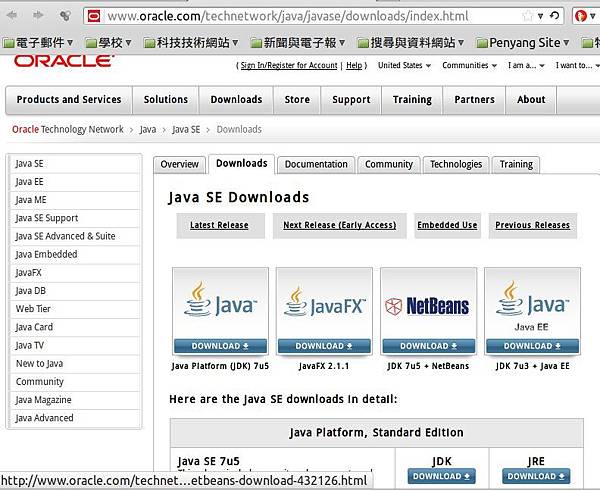Switch to the Documentation tab
The height and width of the screenshot is (491, 600).
pyautogui.click(x=316, y=165)
